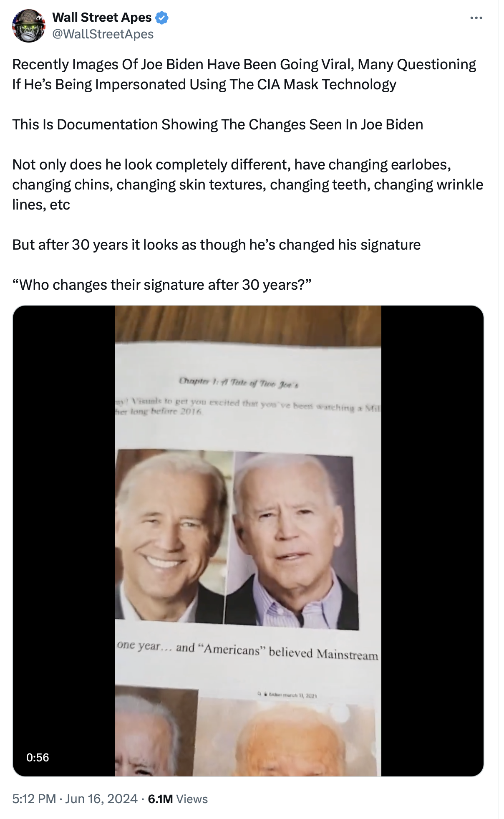
Task: Open the three-dot more options menu
Action: [x=476, y=18]
